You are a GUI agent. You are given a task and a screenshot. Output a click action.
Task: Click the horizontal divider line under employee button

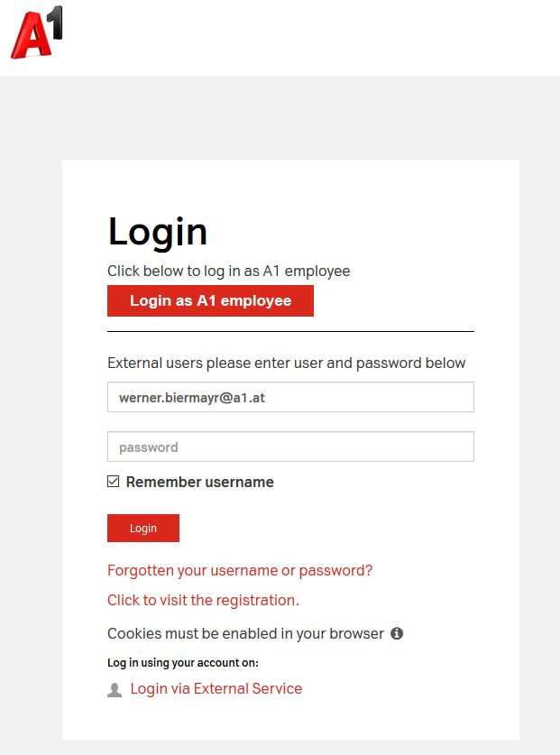point(290,332)
